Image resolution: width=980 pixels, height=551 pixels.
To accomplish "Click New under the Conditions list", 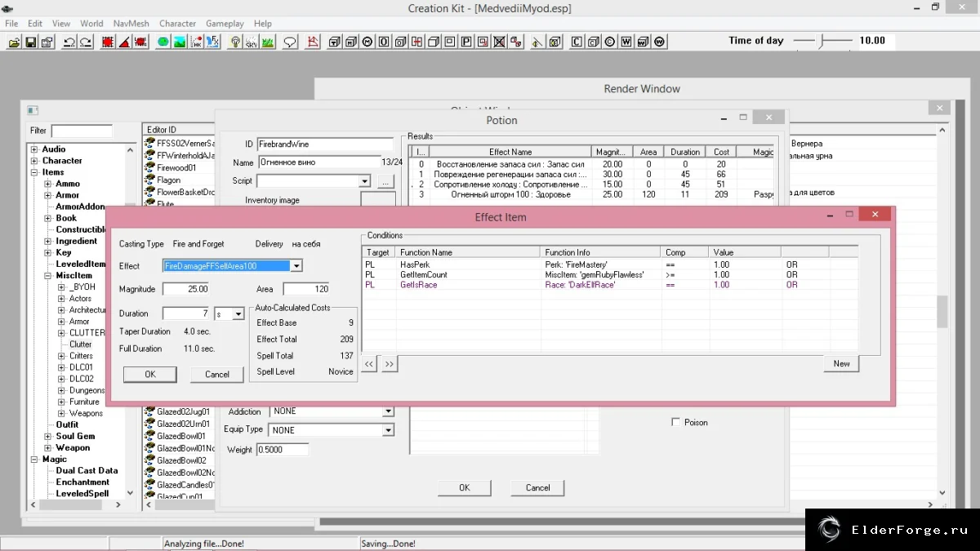I will 841,364.
